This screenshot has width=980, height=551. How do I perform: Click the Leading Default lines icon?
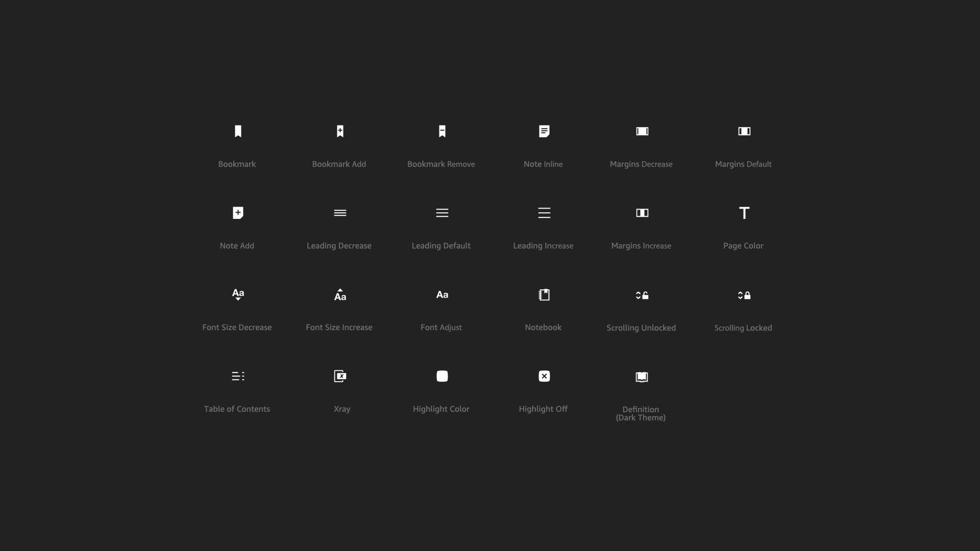442,213
